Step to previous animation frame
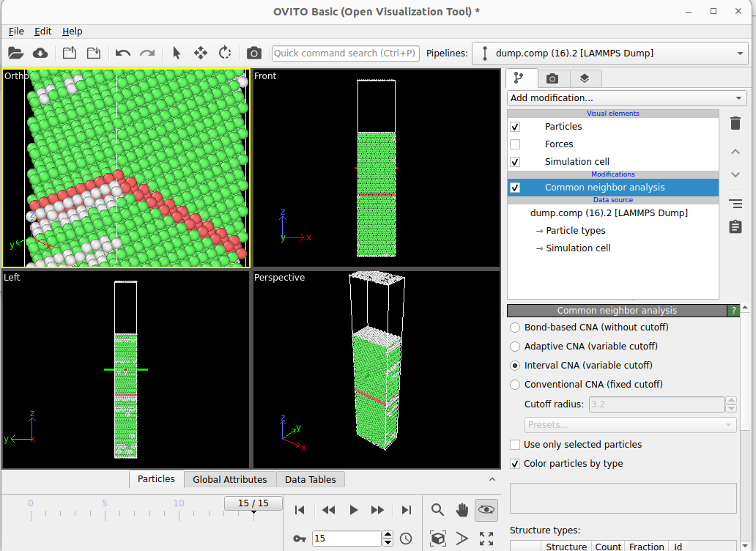Image resolution: width=756 pixels, height=551 pixels. 328,510
